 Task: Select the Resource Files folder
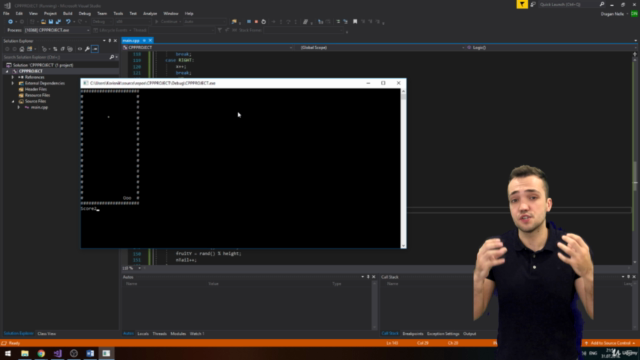coord(37,95)
